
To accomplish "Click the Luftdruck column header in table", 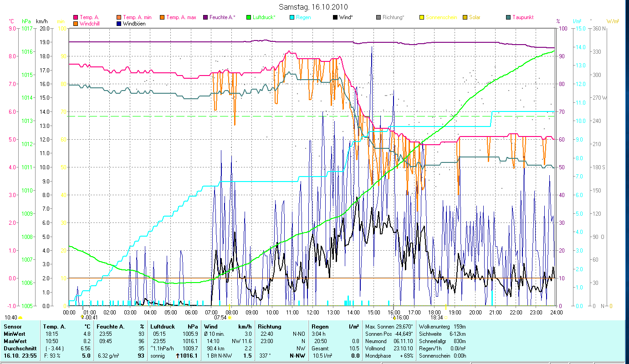I will (x=162, y=327).
